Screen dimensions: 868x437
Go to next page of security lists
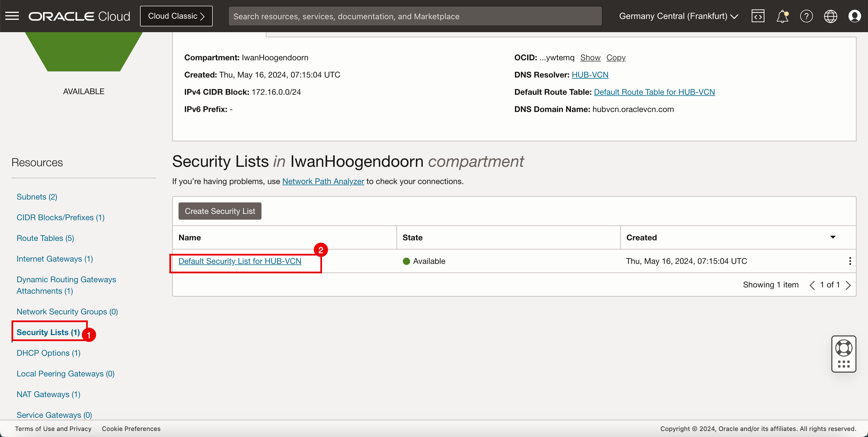point(848,285)
